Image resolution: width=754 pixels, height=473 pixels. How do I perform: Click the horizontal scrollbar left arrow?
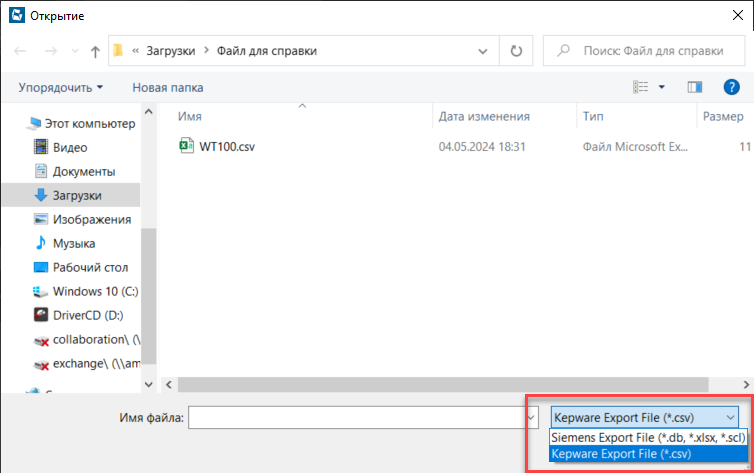[169, 385]
